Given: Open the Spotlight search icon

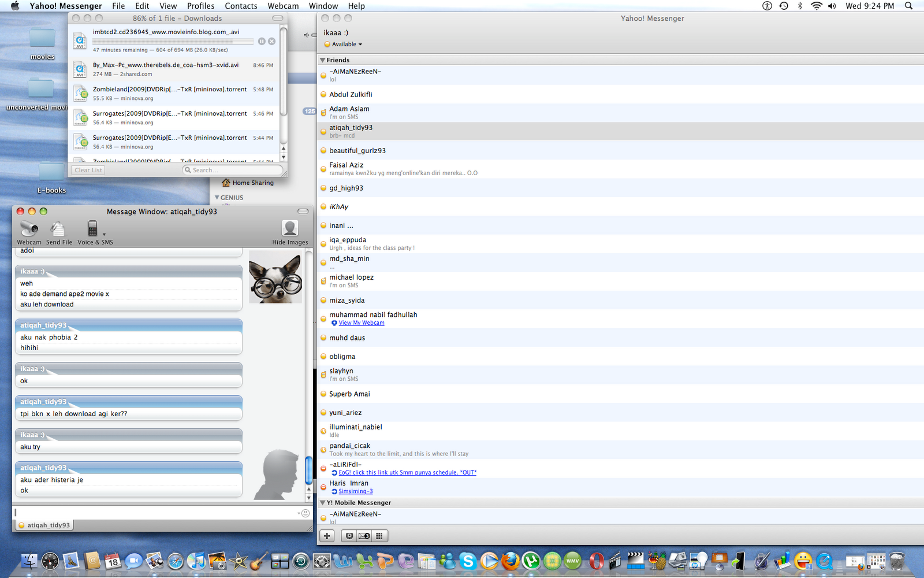Looking at the screenshot, I should [908, 6].
